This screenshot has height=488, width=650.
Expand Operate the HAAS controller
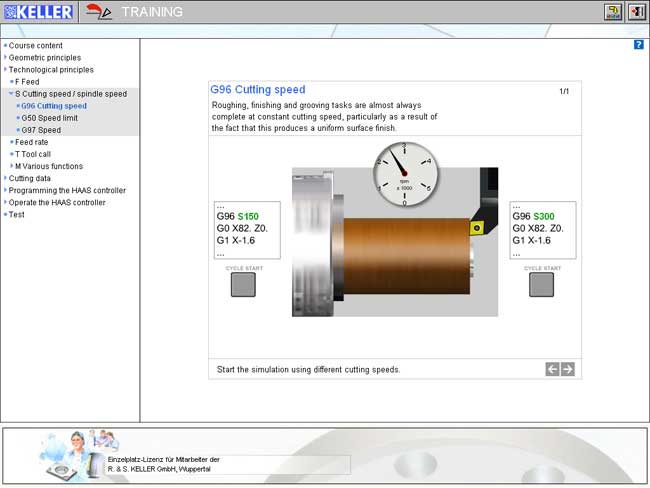pos(57,202)
